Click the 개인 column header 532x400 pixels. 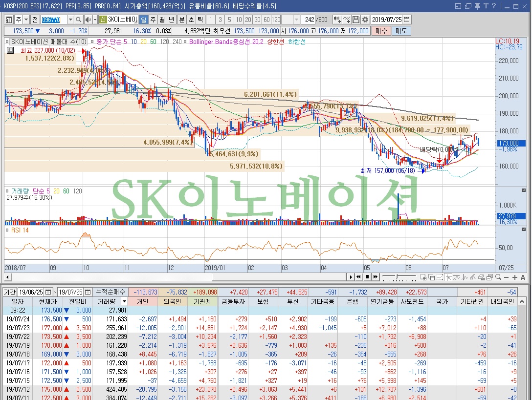142,301
